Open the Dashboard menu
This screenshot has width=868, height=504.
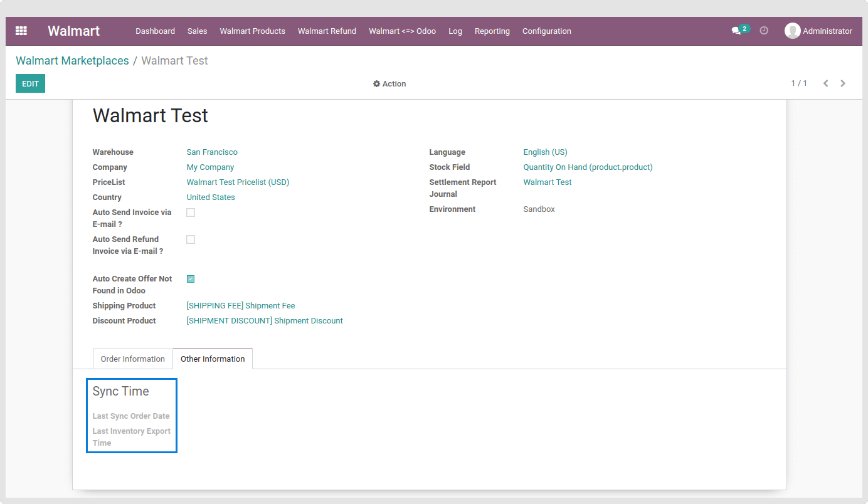pyautogui.click(x=155, y=31)
